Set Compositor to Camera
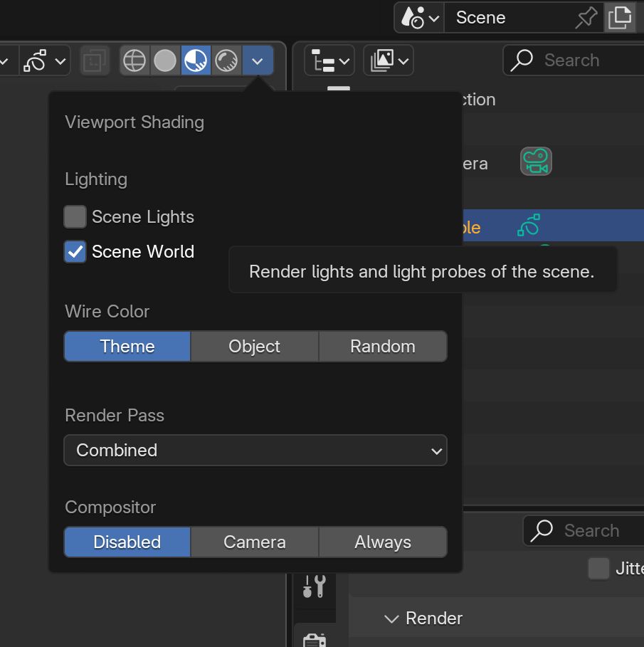Image resolution: width=644 pixels, height=647 pixels. [255, 542]
